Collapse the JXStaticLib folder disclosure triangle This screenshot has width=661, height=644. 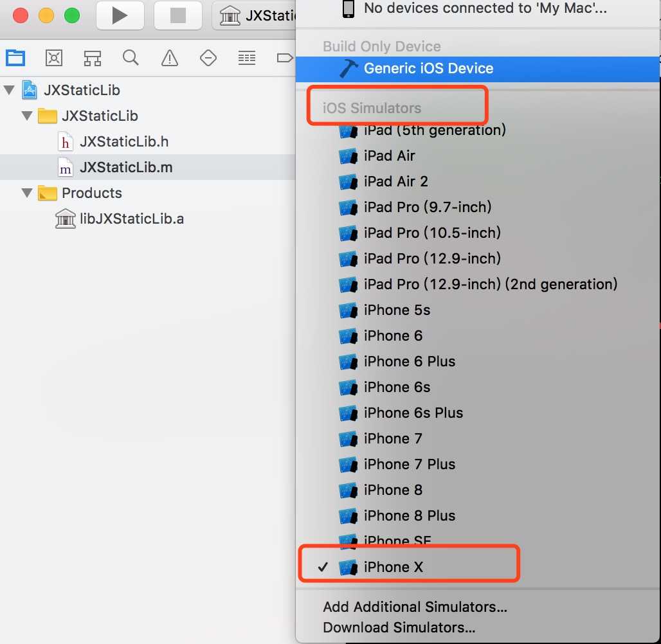[x=27, y=116]
